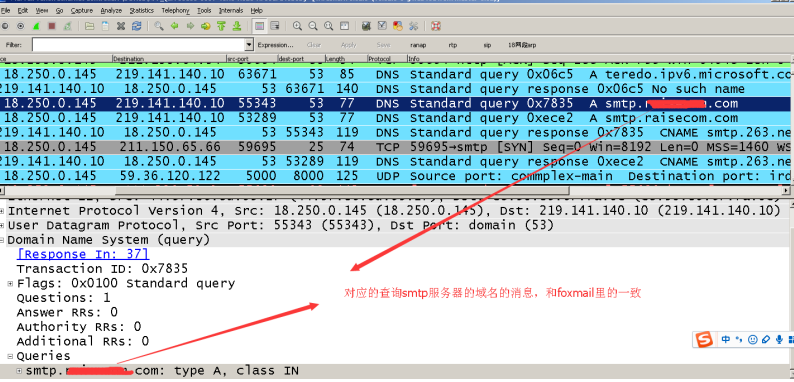Sort by the src-port column header
794x382 pixels.
(x=251, y=59)
